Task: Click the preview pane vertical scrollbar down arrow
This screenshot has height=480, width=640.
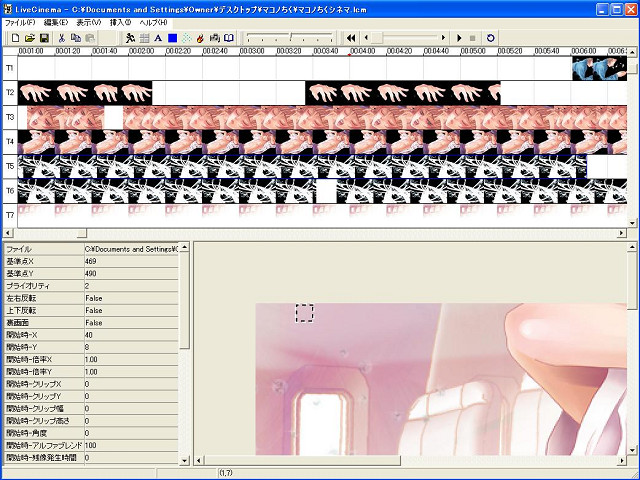Action: [632, 451]
